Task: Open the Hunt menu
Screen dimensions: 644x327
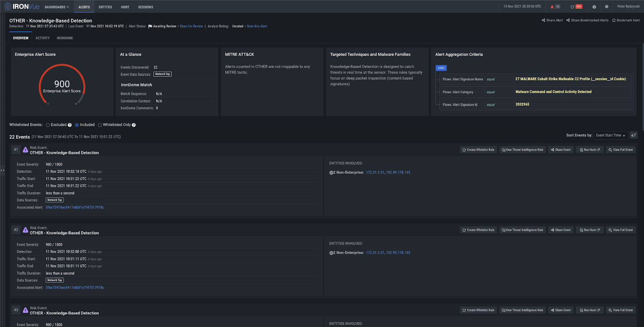Action: pyautogui.click(x=125, y=7)
